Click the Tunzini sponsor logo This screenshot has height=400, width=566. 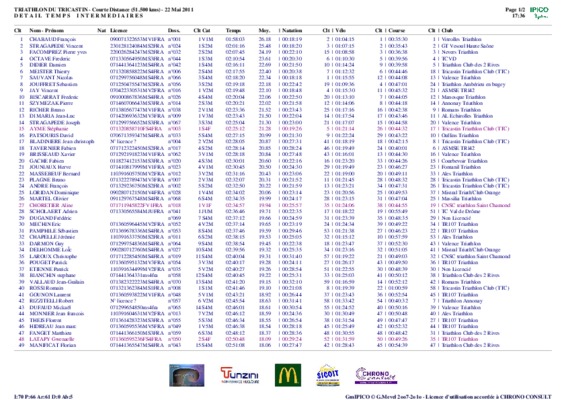pyautogui.click(x=239, y=375)
